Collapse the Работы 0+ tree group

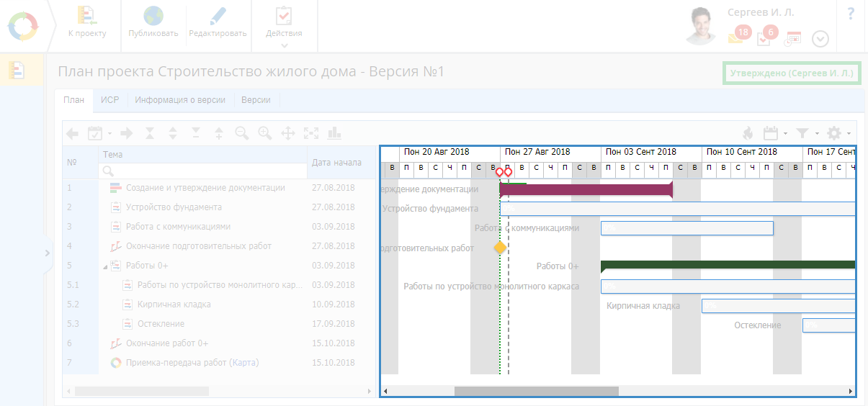click(x=105, y=266)
